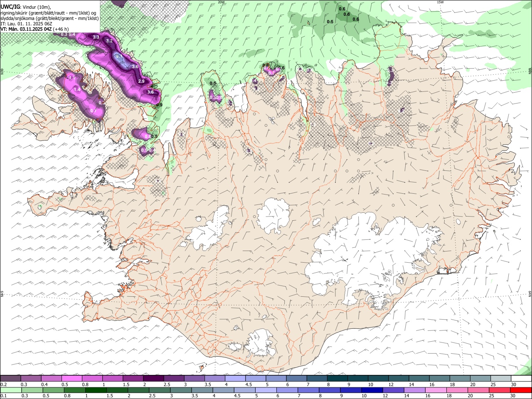This screenshot has width=532, height=399.
Task: Click the slydda/snjókoma legend description line
Action: [x=49, y=18]
